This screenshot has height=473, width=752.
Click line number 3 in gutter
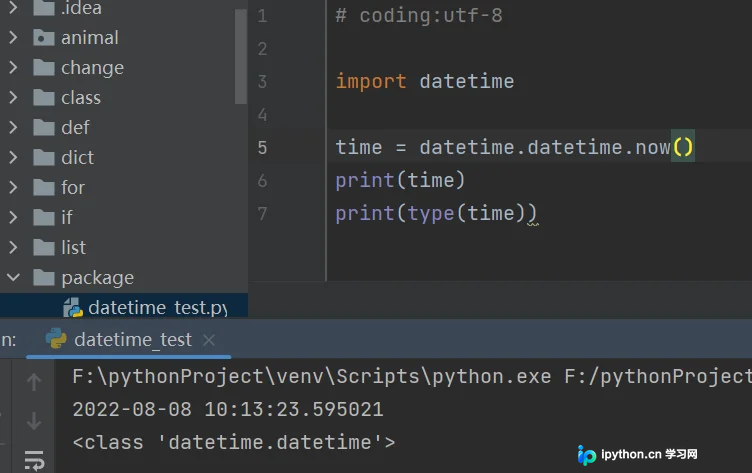[262, 81]
